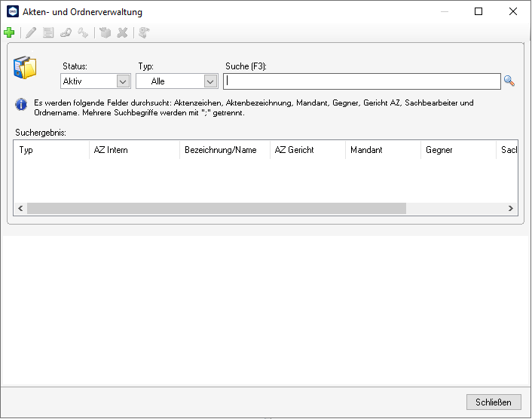Click the blue info icon
Screen dimensions: 532x419
click(x=21, y=104)
